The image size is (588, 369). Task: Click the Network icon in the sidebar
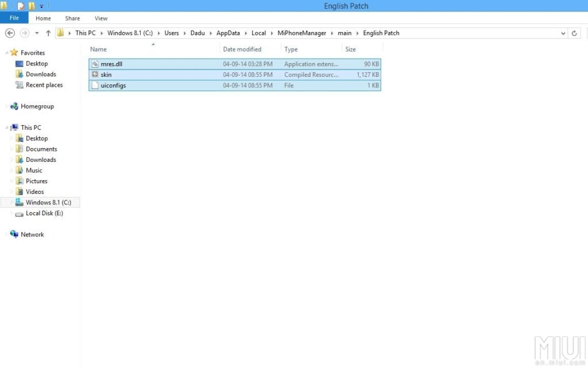[x=14, y=234]
